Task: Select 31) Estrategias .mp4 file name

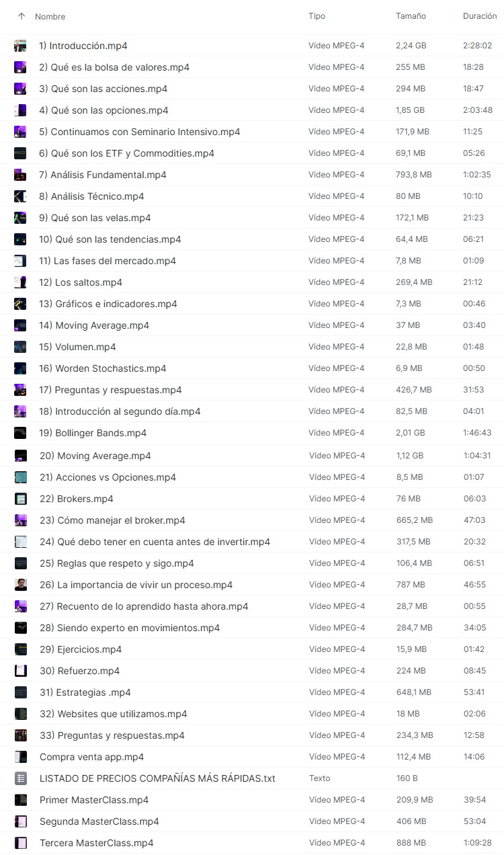Action: pos(85,692)
